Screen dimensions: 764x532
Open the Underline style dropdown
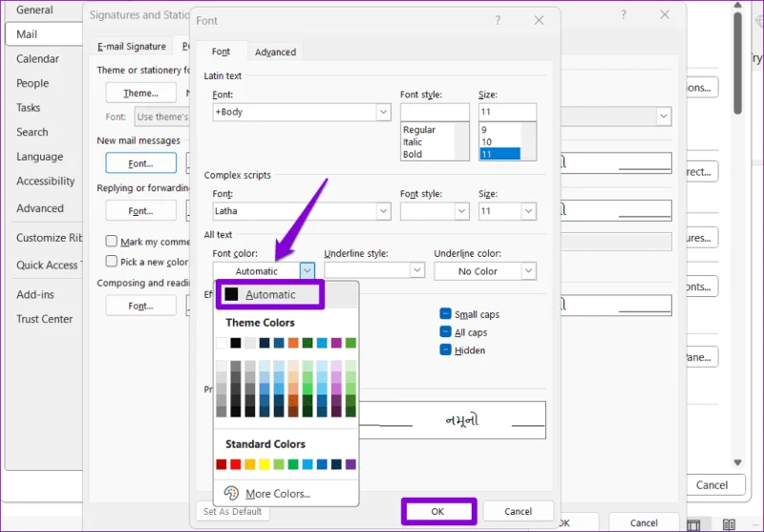click(374, 270)
